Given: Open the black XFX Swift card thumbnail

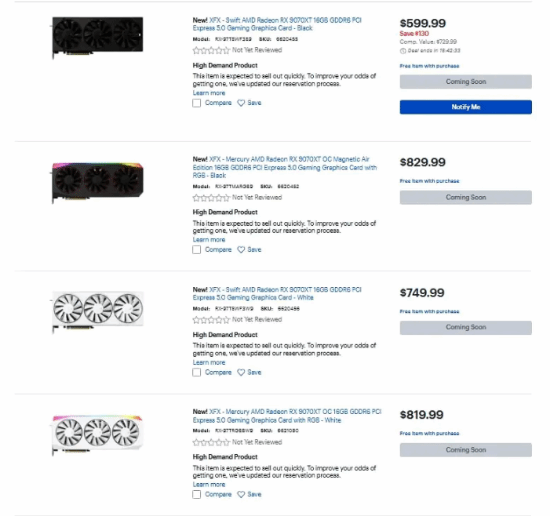Looking at the screenshot, I should pyautogui.click(x=98, y=37).
